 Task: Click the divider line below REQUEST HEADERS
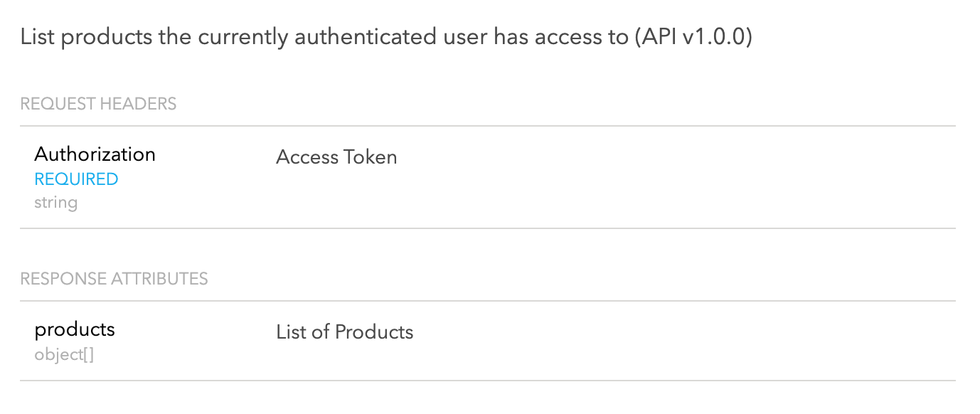pyautogui.click(x=488, y=126)
